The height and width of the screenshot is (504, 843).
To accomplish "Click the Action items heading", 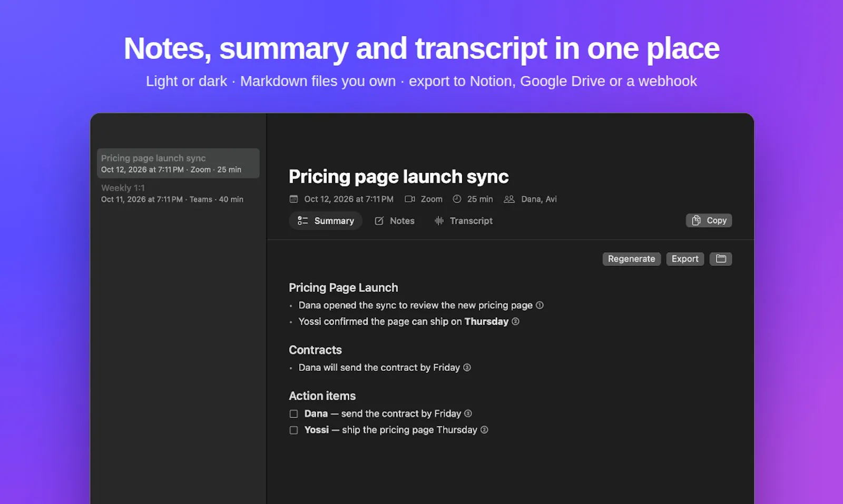I will click(322, 396).
